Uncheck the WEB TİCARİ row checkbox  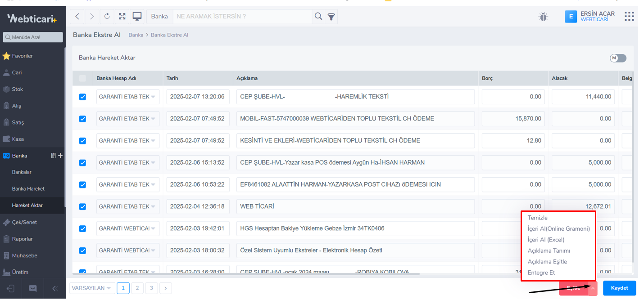82,207
